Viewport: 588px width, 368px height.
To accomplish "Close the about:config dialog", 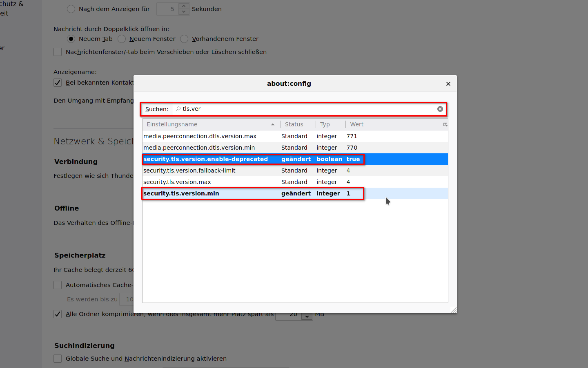I will 448,84.
